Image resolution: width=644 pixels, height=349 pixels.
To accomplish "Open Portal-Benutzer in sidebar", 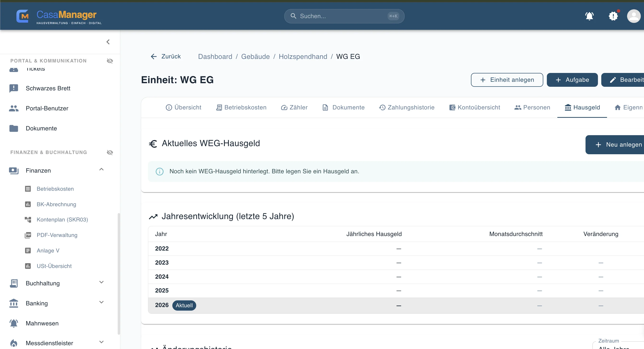I will tap(47, 108).
